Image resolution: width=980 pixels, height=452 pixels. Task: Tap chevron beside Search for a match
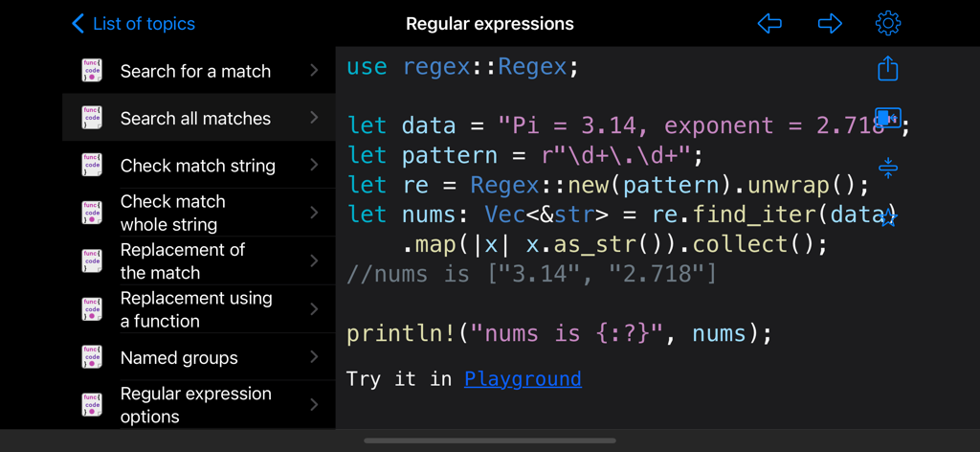(x=314, y=70)
